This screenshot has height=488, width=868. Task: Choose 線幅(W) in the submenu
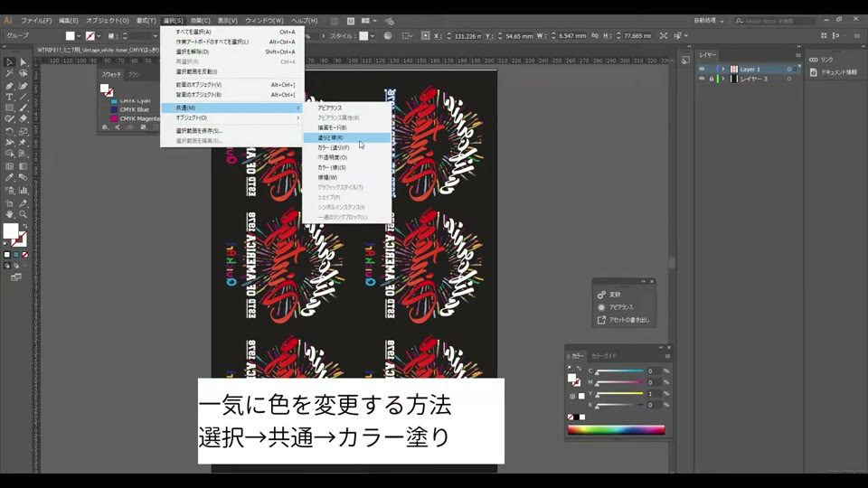pos(347,178)
